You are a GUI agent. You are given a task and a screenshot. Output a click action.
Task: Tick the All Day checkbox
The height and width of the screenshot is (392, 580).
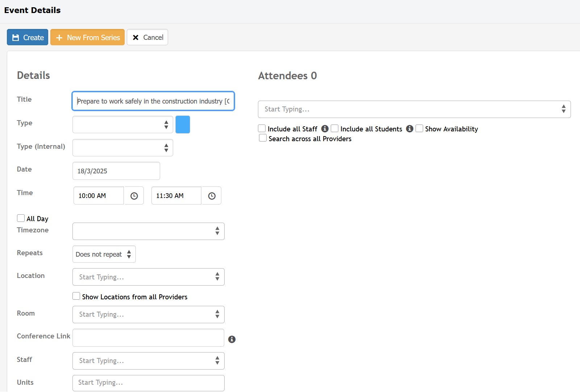[x=21, y=218]
